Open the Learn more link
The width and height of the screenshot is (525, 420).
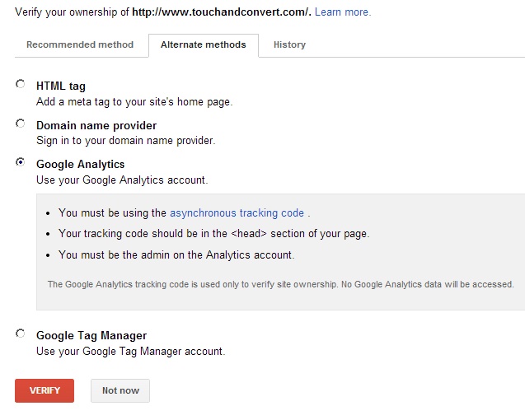[x=343, y=12]
